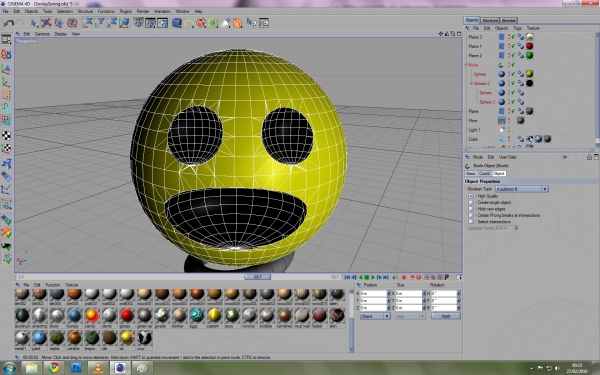Image resolution: width=600 pixels, height=375 pixels.
Task: Toggle the X axis lock icon
Action: pos(88,23)
